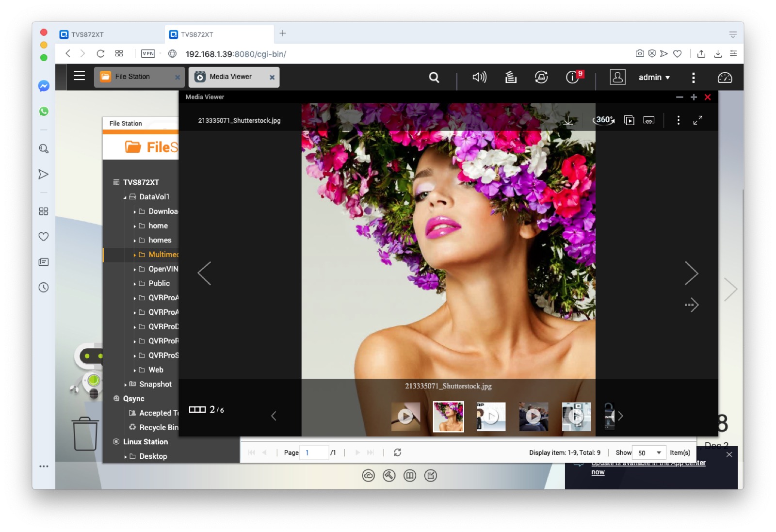
Task: Select the flower portrait thumbnail
Action: click(448, 416)
